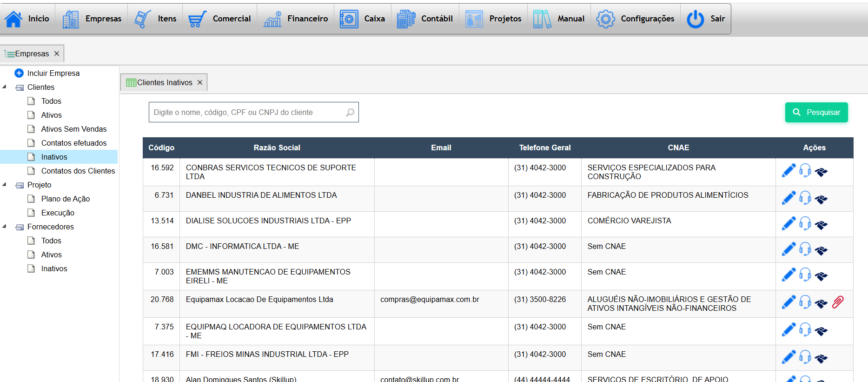Screen dimensions: 868x382
Task: Select Contatos efetuados
Action: (74, 143)
